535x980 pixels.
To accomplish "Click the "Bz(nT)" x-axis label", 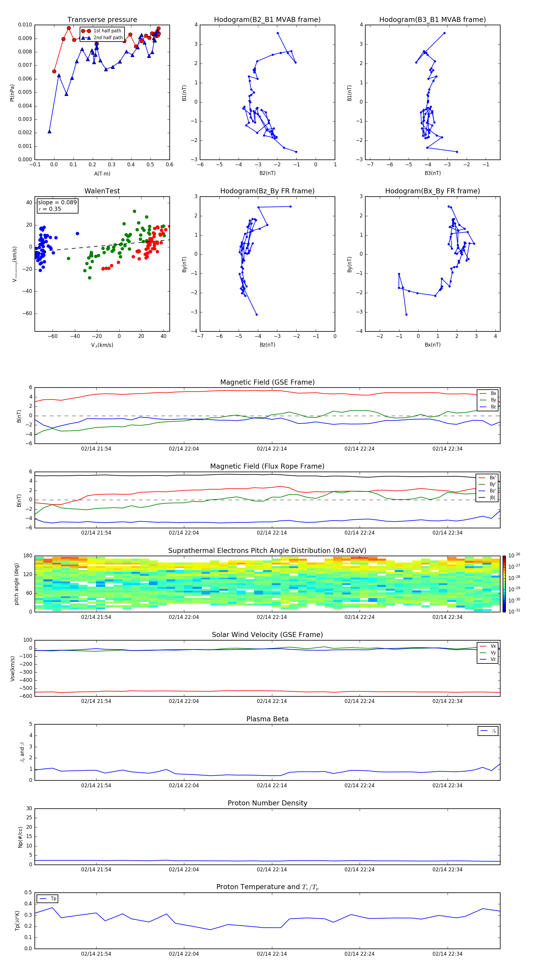I will point(267,345).
